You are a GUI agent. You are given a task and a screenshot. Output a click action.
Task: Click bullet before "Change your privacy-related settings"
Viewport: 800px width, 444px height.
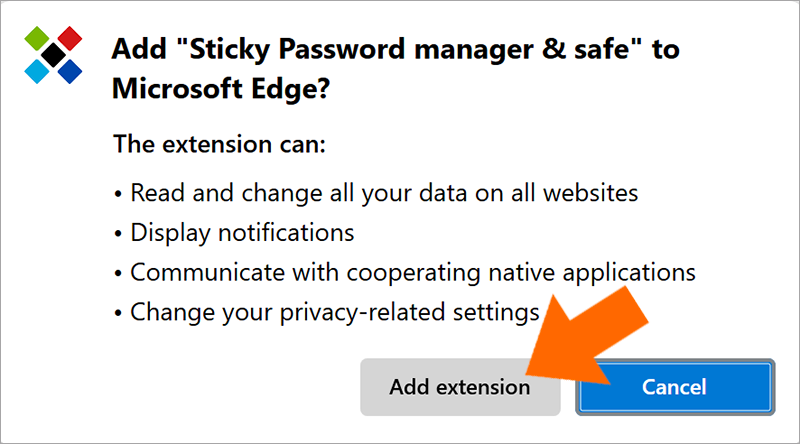(118, 313)
